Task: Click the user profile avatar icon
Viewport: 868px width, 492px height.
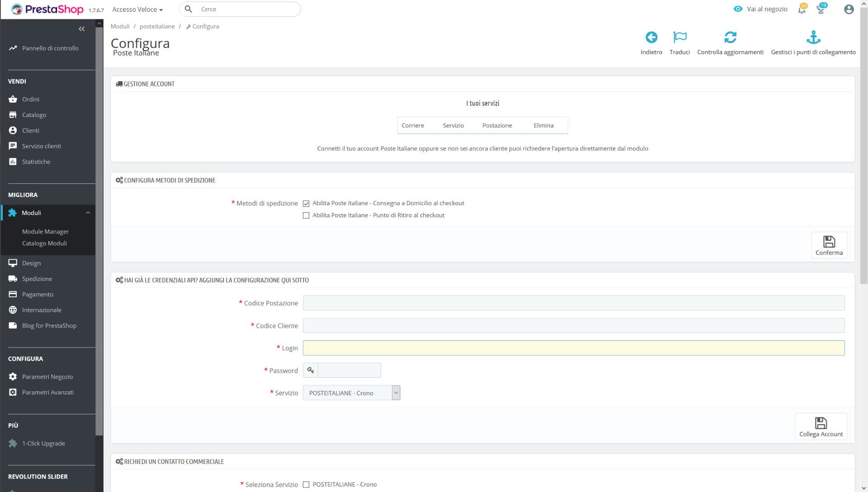Action: pos(849,9)
